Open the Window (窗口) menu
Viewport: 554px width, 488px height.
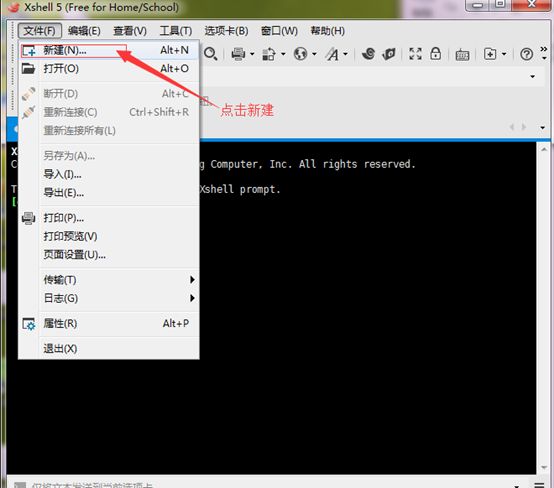tap(279, 31)
